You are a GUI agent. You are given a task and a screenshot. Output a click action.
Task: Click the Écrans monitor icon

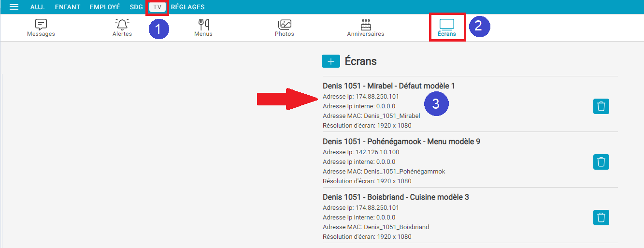pyautogui.click(x=447, y=24)
